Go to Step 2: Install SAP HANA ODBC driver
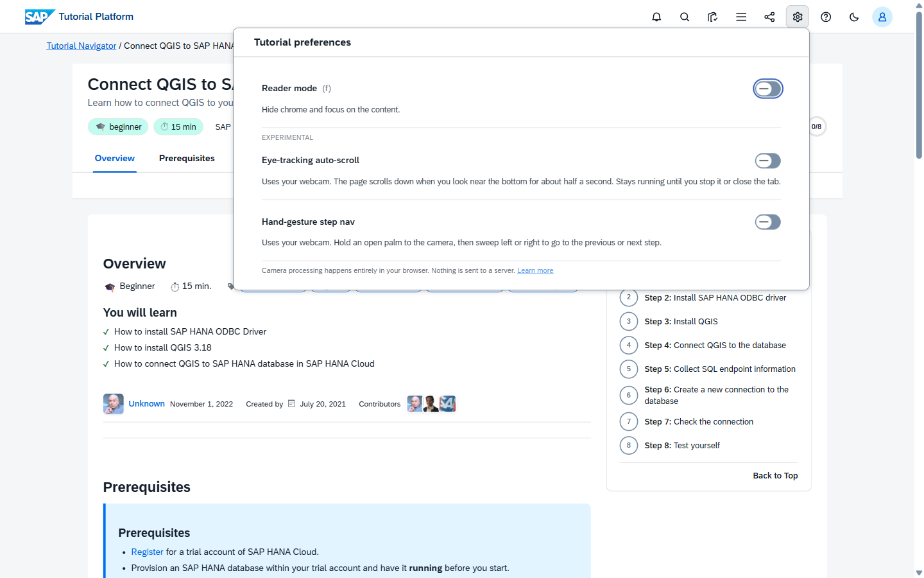Screen dimensions: 924x578 click(715, 298)
